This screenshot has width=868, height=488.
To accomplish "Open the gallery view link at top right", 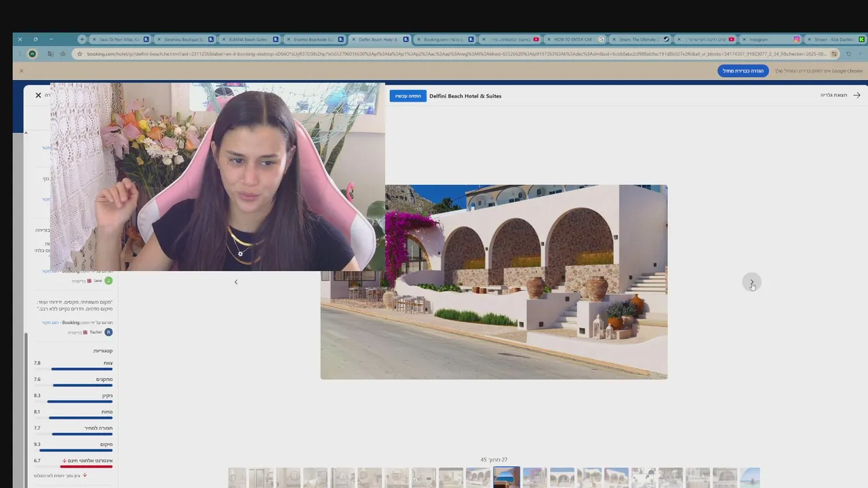I will [840, 95].
